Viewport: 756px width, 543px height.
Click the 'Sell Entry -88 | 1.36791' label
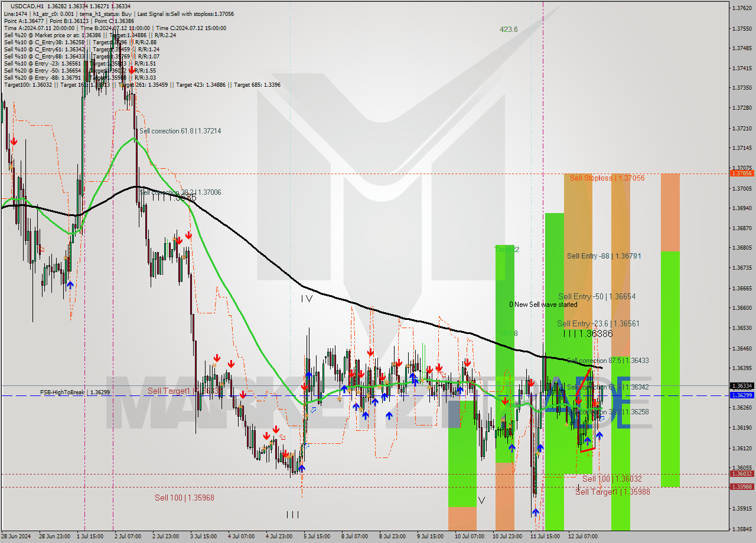[x=604, y=256]
